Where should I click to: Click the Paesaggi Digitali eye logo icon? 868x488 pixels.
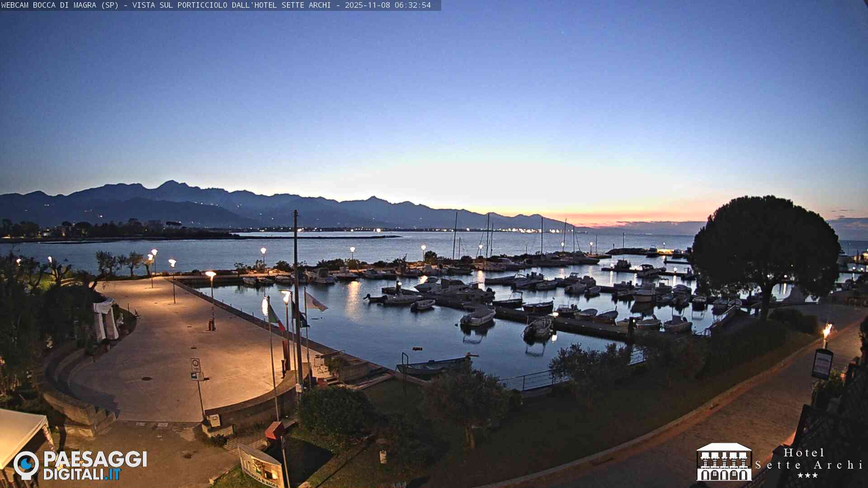[x=26, y=465]
